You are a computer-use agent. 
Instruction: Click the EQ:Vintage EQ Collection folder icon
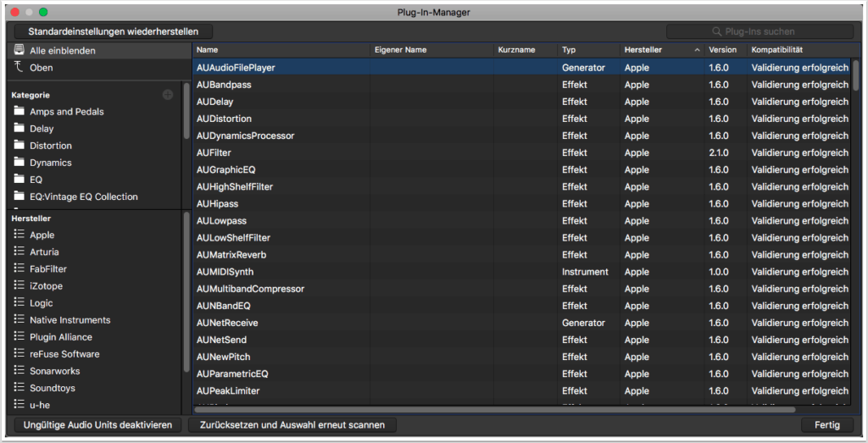coord(20,197)
